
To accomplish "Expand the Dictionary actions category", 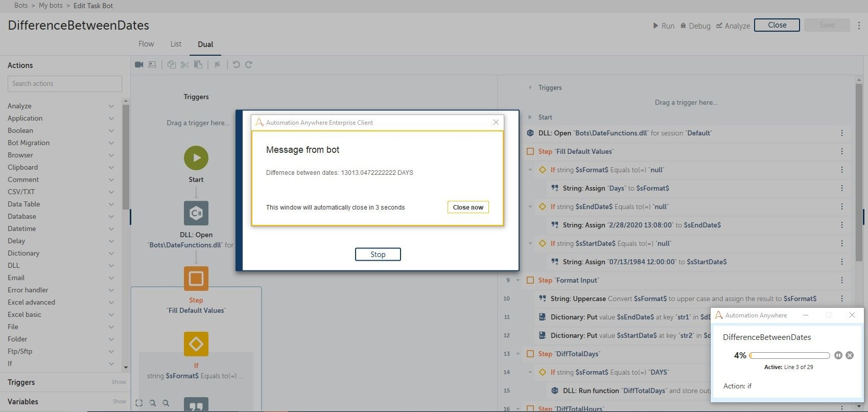I will tap(111, 253).
